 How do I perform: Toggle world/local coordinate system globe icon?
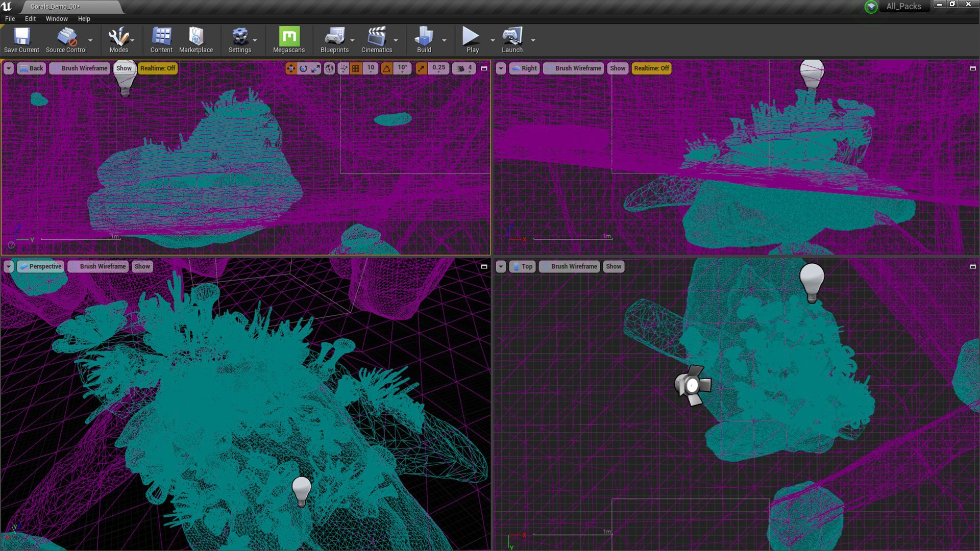click(330, 68)
